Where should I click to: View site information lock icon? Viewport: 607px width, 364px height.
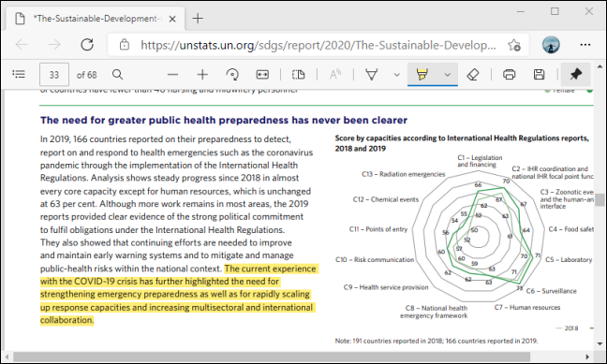pos(124,45)
